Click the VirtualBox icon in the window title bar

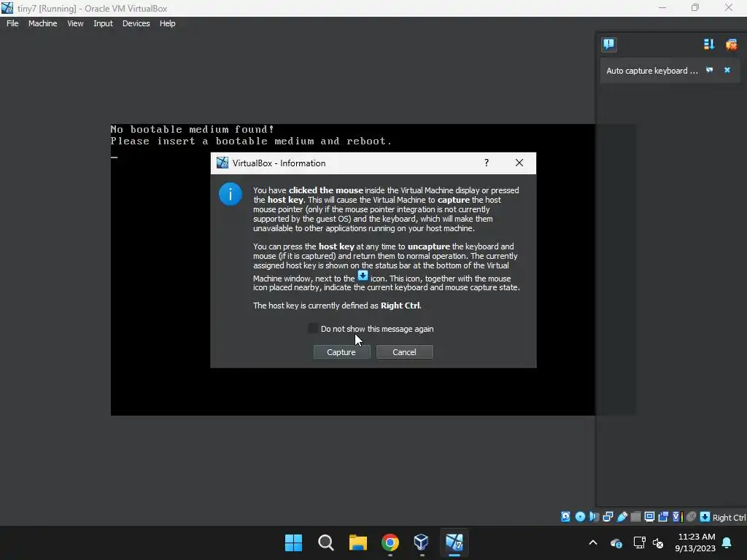pyautogui.click(x=7, y=8)
